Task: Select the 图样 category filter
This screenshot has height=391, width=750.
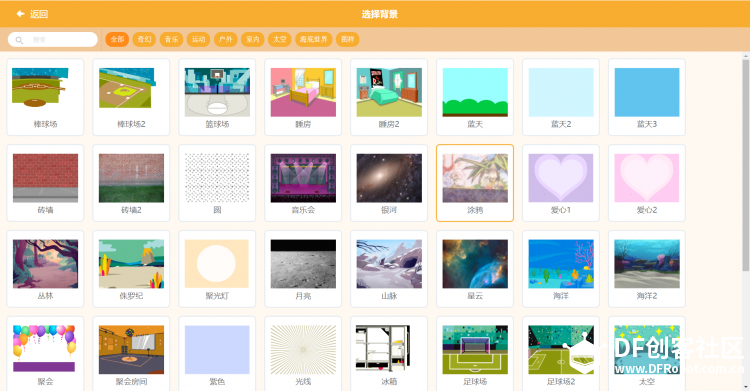Action: (348, 39)
